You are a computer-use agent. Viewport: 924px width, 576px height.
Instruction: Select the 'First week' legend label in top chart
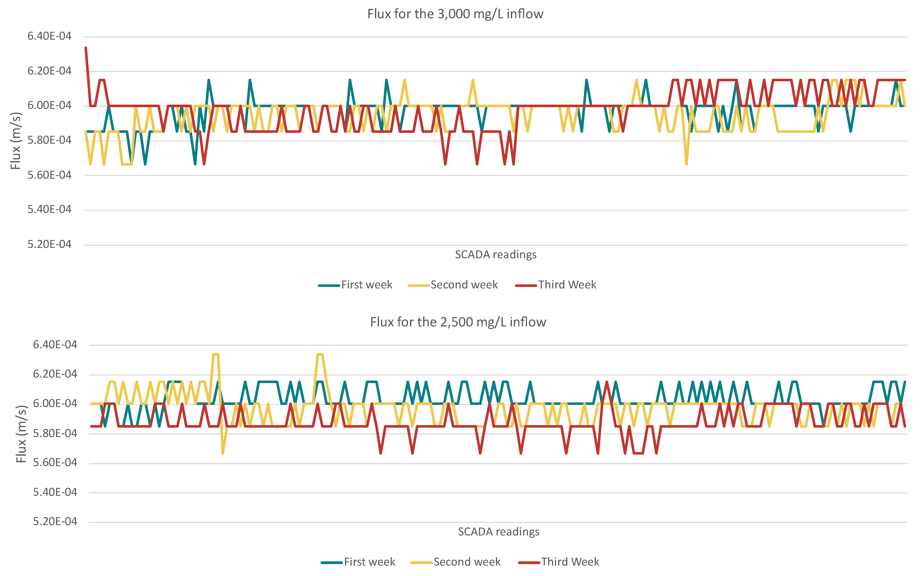click(x=366, y=285)
